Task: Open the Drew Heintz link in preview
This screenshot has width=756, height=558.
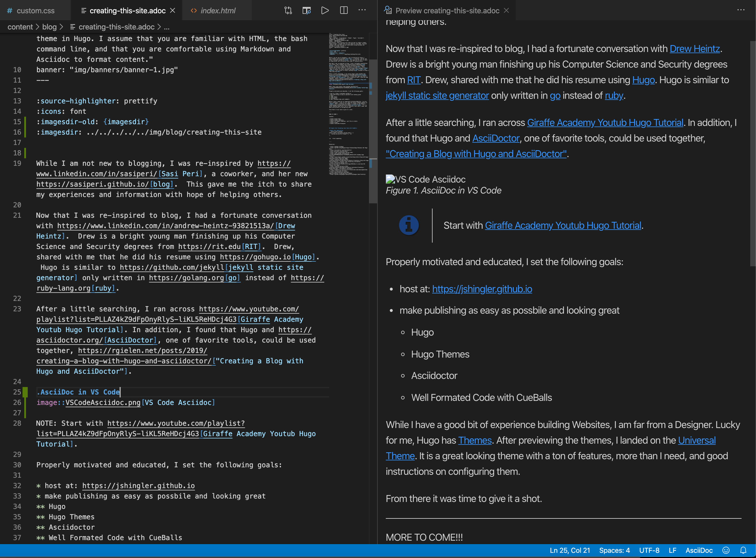Action: [x=694, y=49]
